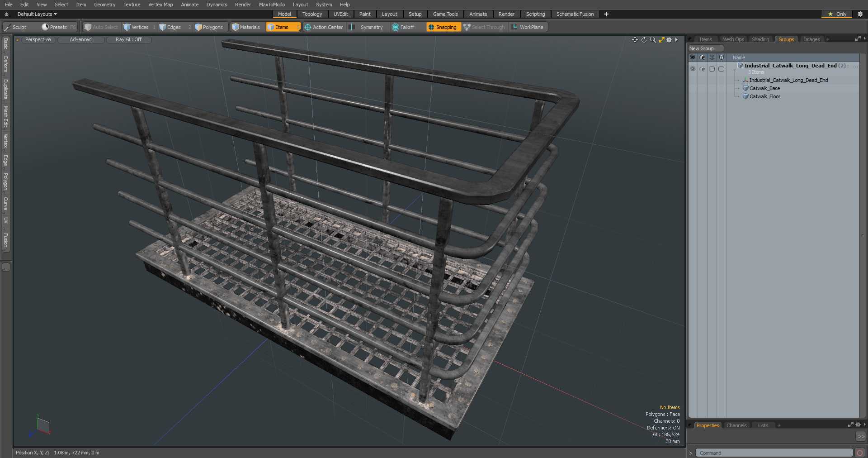Open the Perspective view type dropdown

[x=38, y=40]
